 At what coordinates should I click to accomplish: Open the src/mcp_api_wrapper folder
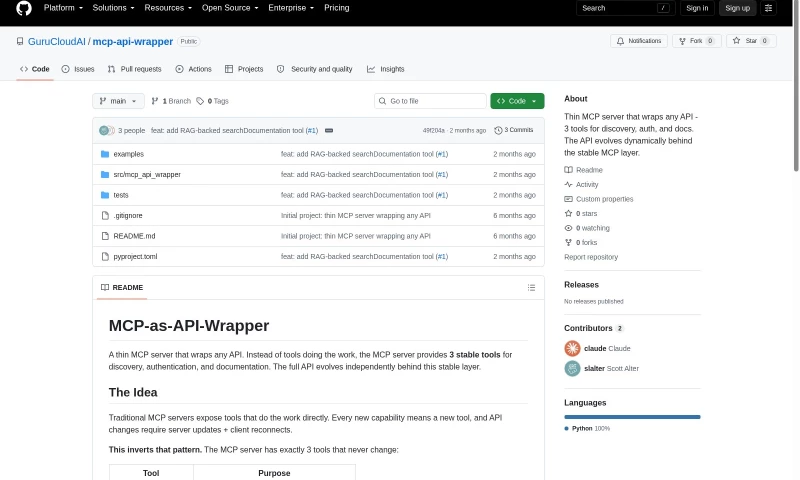147,174
